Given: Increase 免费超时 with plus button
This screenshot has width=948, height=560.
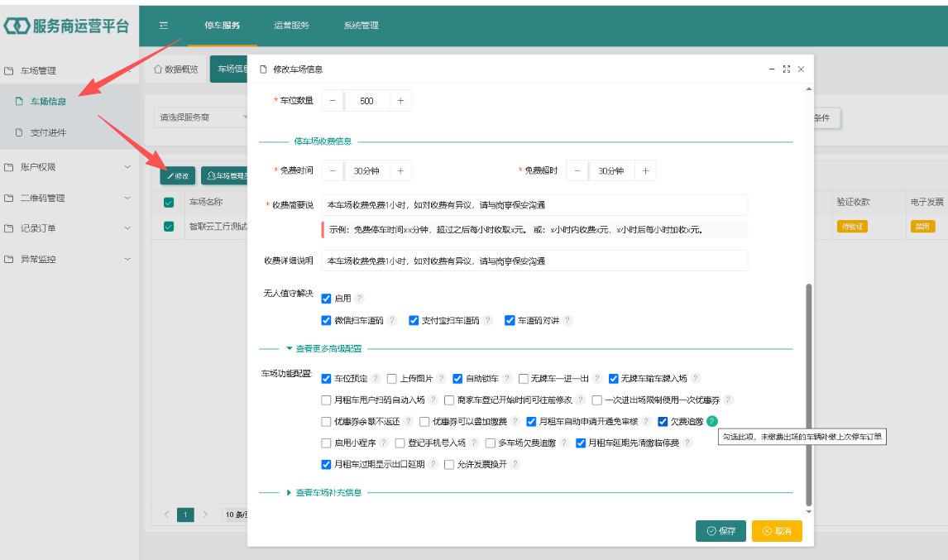Looking at the screenshot, I should pos(646,171).
